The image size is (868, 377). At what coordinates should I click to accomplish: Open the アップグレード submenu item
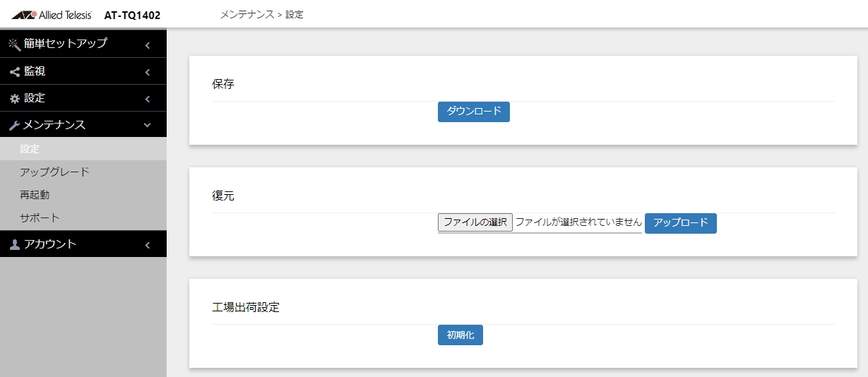coord(83,172)
